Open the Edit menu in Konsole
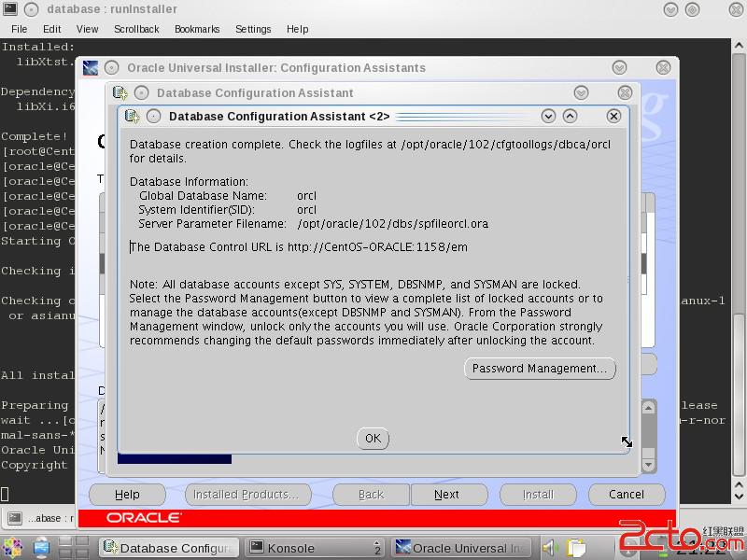747x560 pixels. [52, 29]
